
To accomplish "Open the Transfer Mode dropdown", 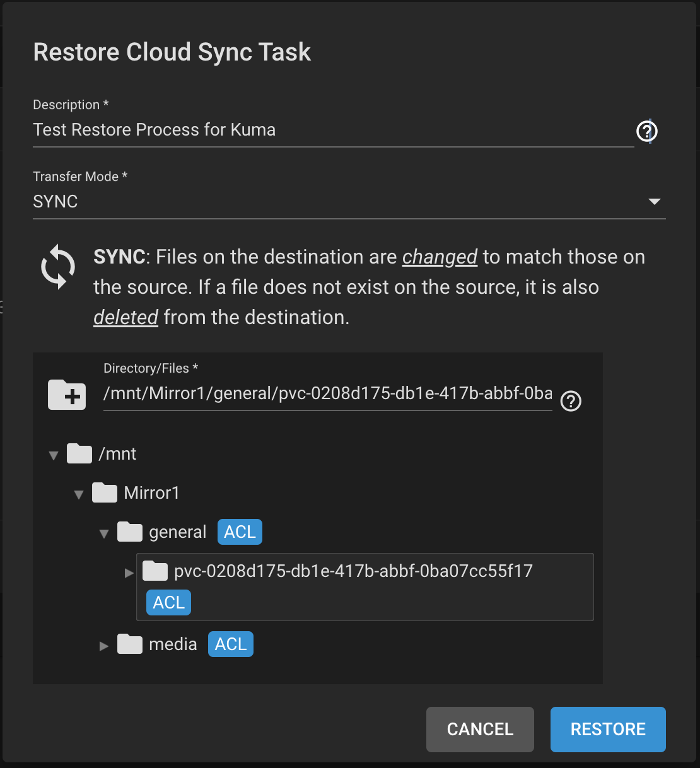I will (x=655, y=202).
